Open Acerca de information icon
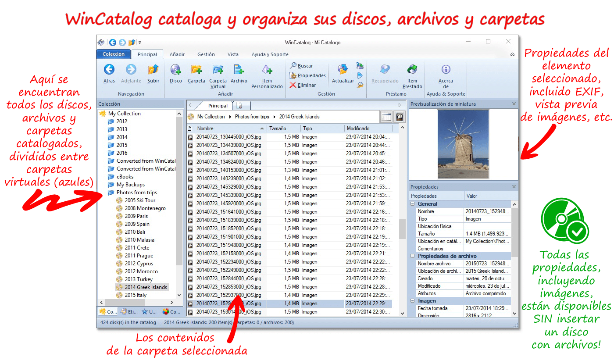 (x=446, y=69)
